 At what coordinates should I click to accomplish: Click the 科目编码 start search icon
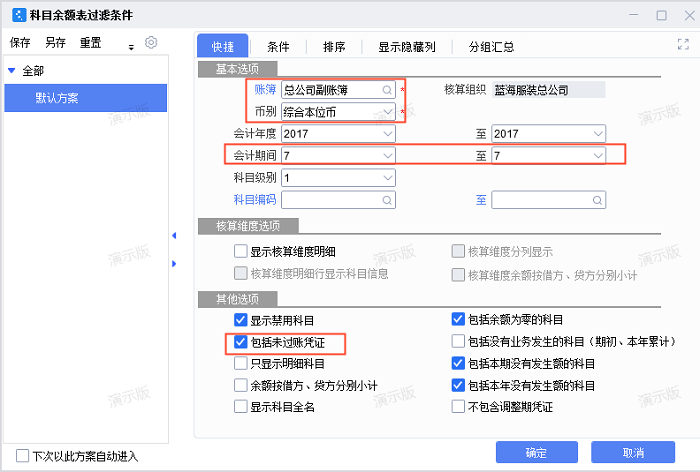click(x=387, y=200)
